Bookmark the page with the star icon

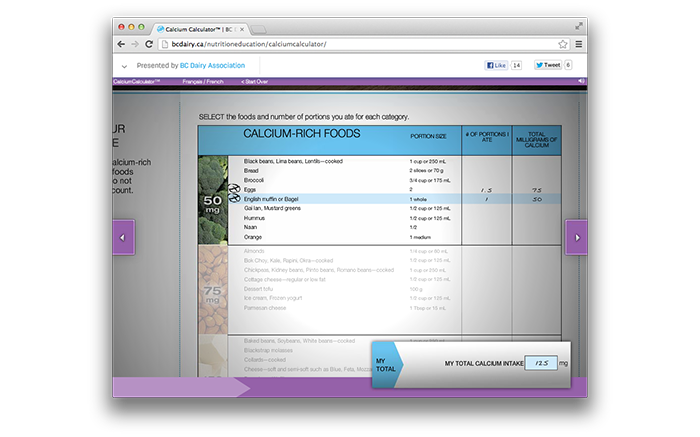(x=562, y=44)
